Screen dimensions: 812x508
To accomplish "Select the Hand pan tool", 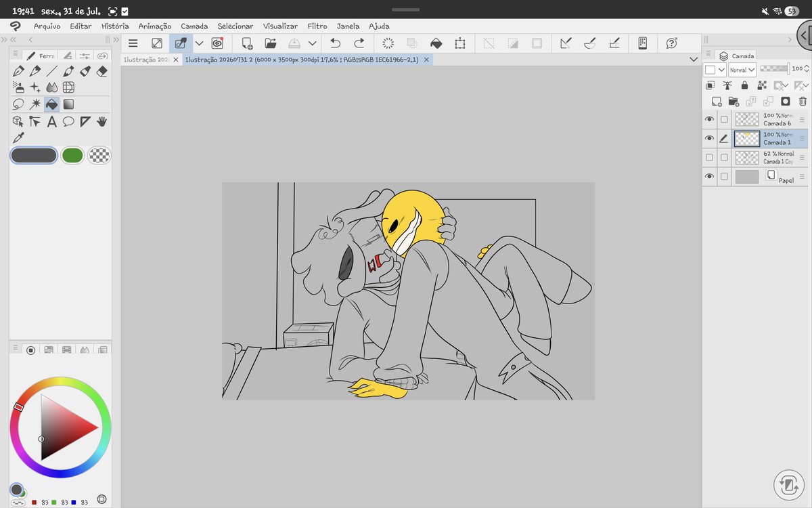I will click(x=102, y=122).
